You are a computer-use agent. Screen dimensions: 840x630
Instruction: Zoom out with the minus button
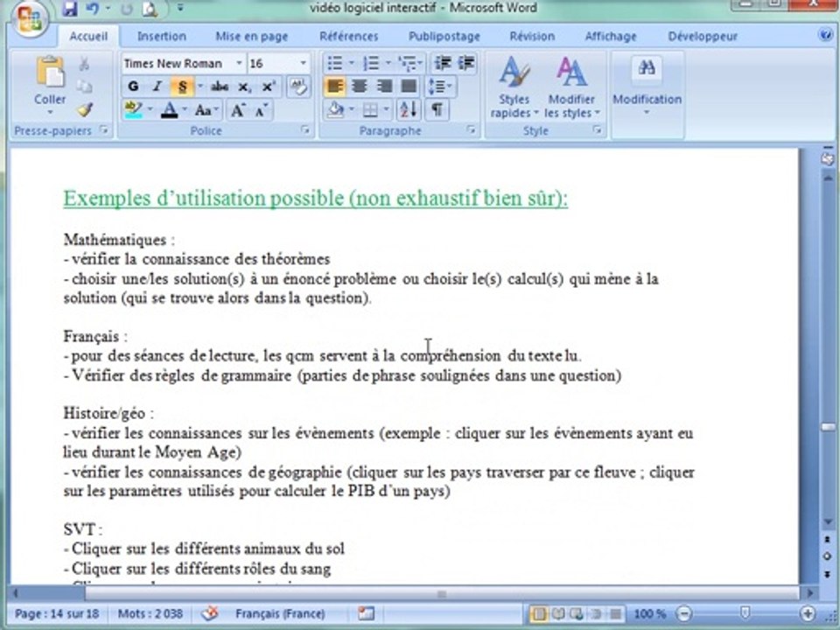(684, 613)
